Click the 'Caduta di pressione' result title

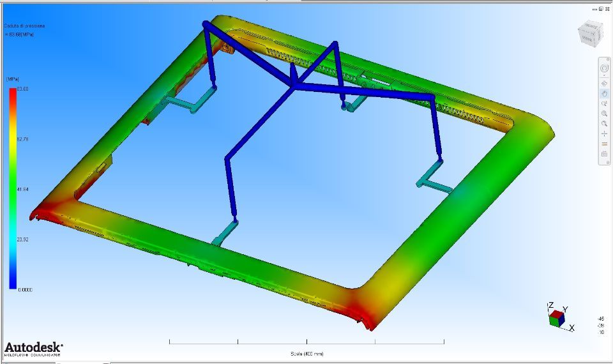[x=25, y=26]
